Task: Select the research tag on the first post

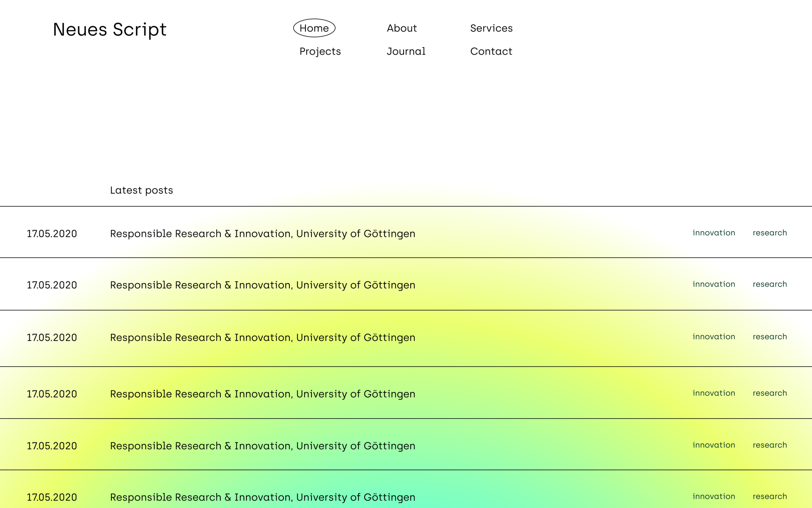Action: click(x=770, y=233)
